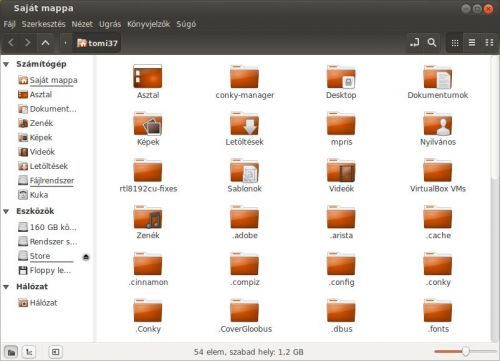Viewport: 500px width, 361px height.
Task: Select Asztal in the sidebar
Action: point(35,94)
